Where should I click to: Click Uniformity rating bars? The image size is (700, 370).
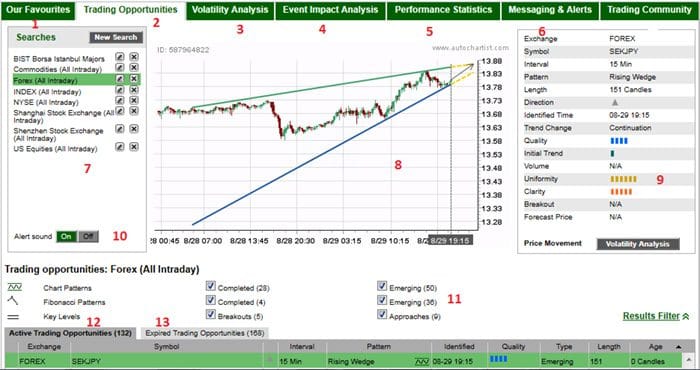point(624,179)
